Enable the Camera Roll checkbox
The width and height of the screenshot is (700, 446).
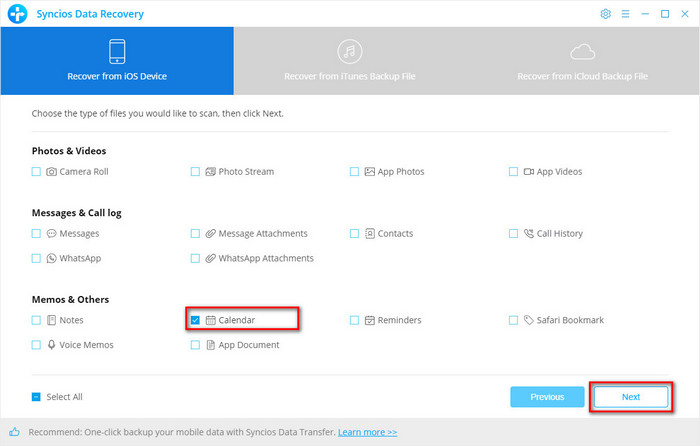coord(36,172)
